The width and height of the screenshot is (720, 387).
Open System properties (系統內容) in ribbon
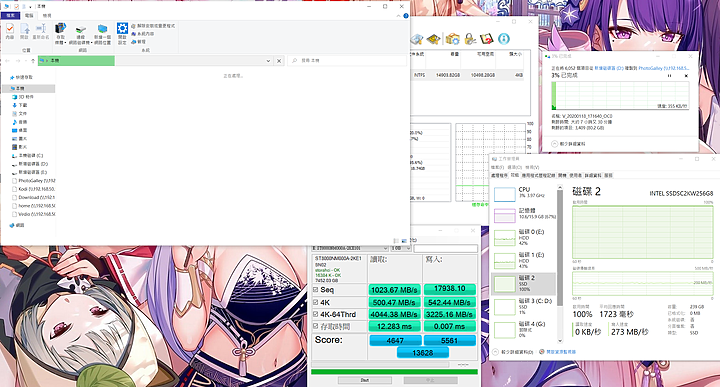[x=143, y=34]
